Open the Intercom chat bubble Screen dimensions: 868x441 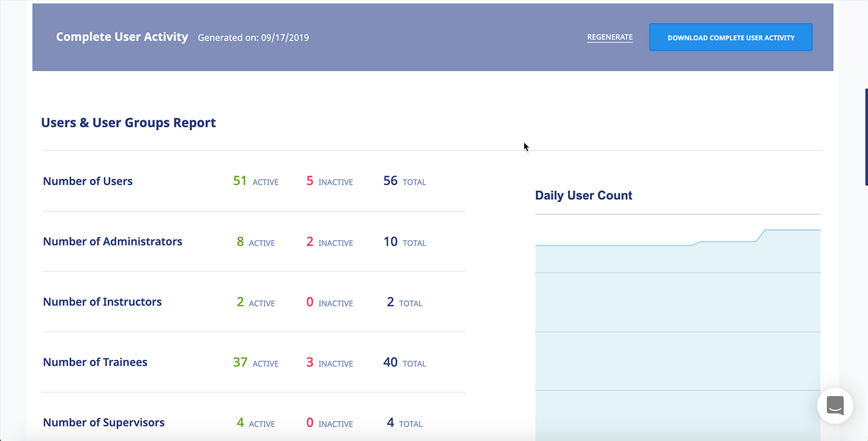[835, 406]
